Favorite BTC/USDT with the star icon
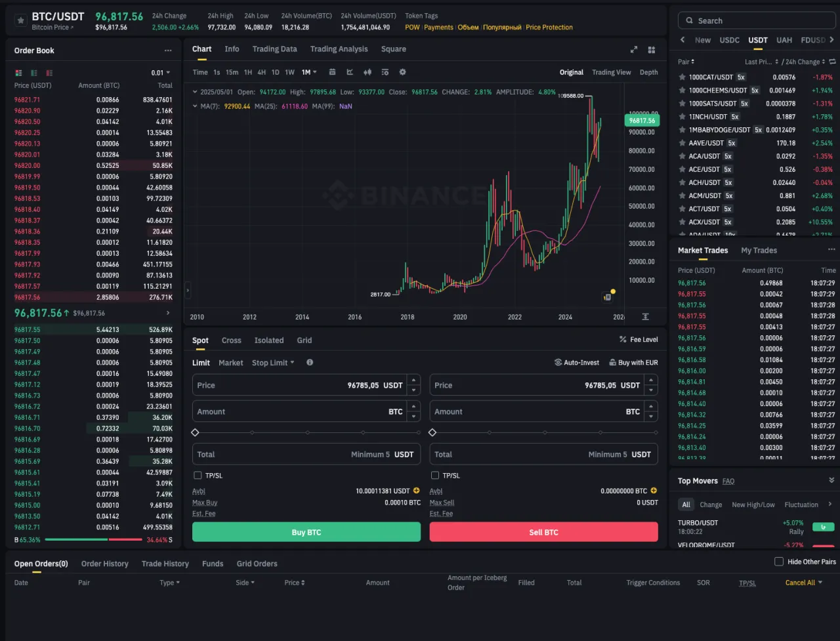840x641 pixels. [x=20, y=21]
